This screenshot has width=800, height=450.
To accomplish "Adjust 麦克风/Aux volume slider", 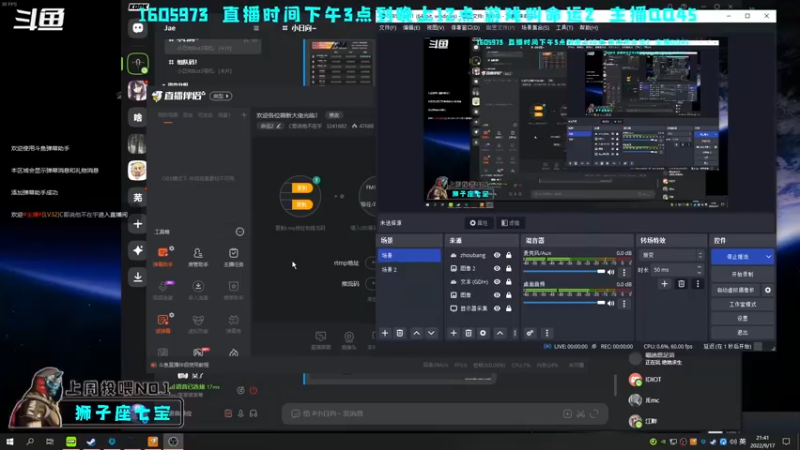I will (564, 272).
